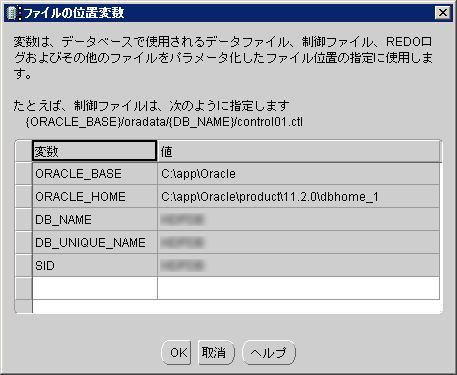
Task: Select the DB_NAME variable cell
Action: point(95,220)
